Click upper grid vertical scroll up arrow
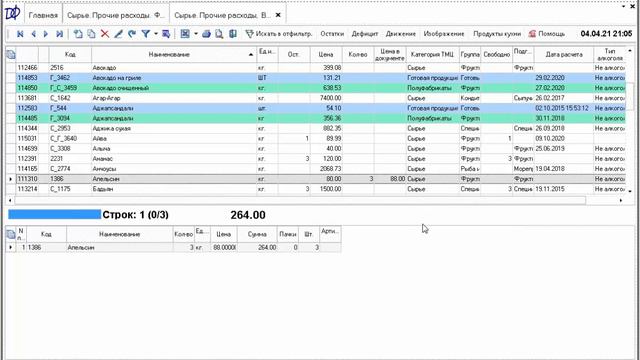Screen dimensions: 640x360 pos(630,51)
